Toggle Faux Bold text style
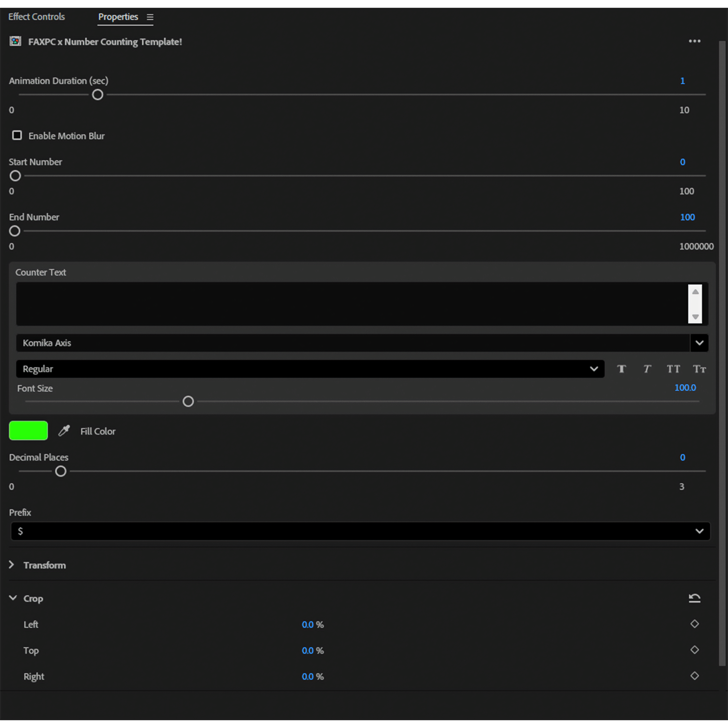 [621, 369]
